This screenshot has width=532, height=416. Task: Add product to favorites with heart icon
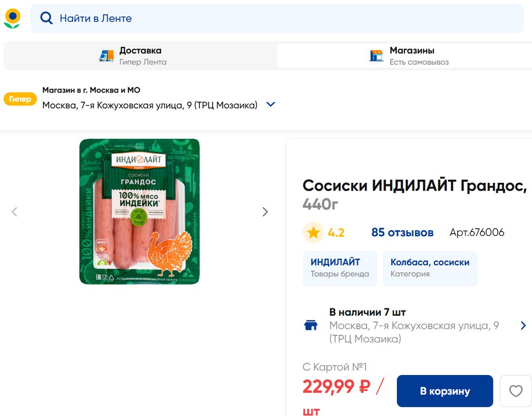tap(515, 391)
